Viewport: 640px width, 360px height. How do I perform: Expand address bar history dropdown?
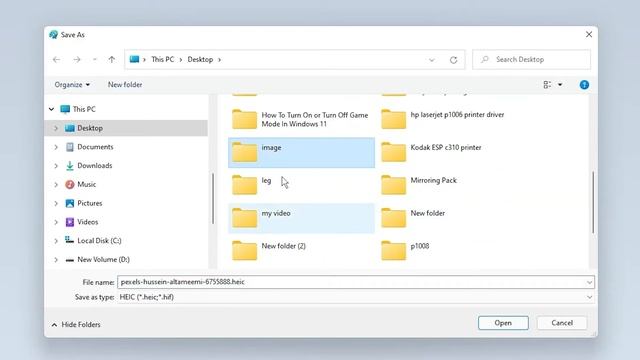431,60
